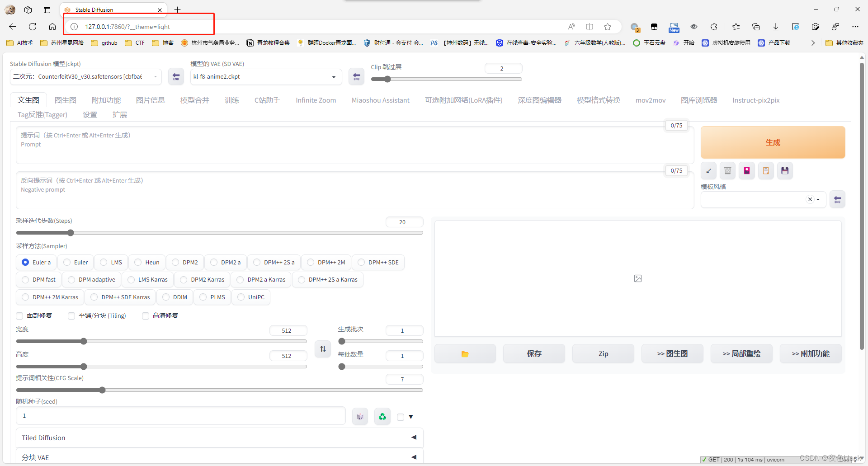Open browser split screen icon
Image resolution: width=868 pixels, height=466 pixels.
590,27
